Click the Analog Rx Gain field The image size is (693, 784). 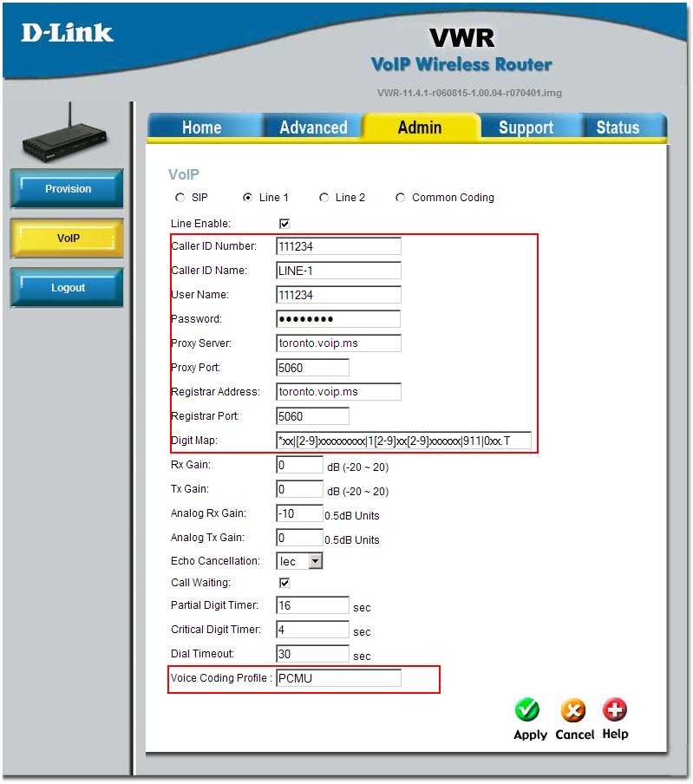tap(299, 513)
